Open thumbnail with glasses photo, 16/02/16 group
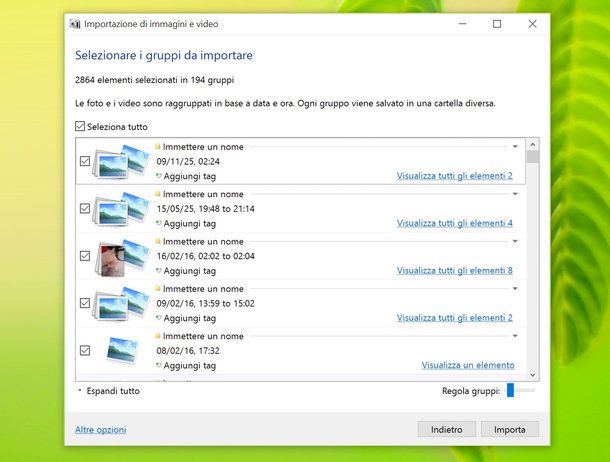 click(121, 256)
